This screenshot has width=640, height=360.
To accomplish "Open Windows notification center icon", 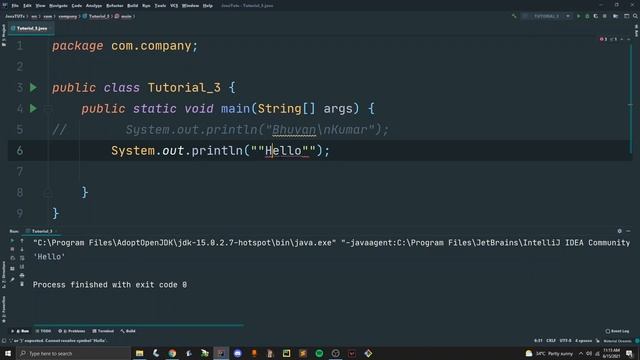I will (629, 353).
